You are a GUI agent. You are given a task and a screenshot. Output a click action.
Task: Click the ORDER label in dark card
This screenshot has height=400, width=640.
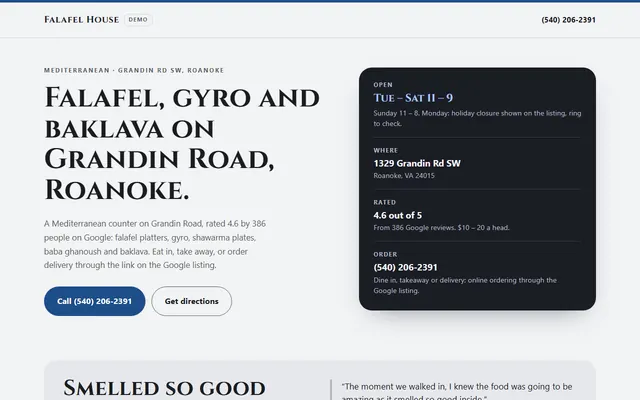tap(385, 254)
